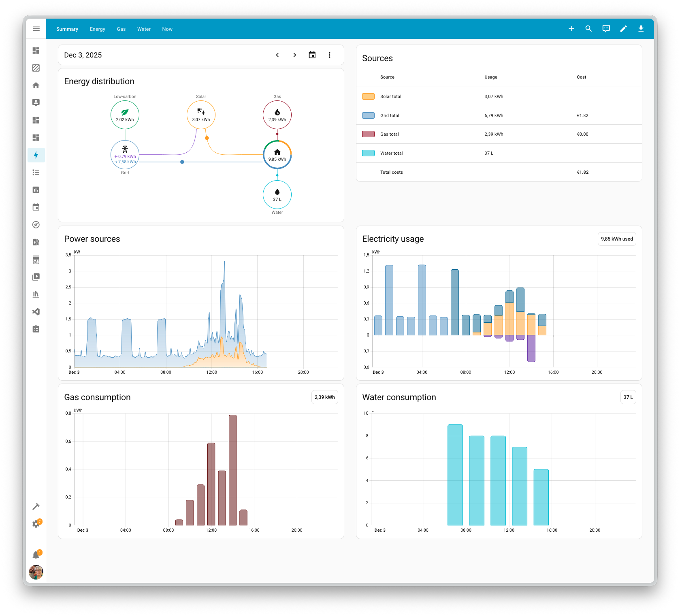Screen dimensions: 680x616
Task: Select the Solar total color swatch
Action: click(x=368, y=96)
